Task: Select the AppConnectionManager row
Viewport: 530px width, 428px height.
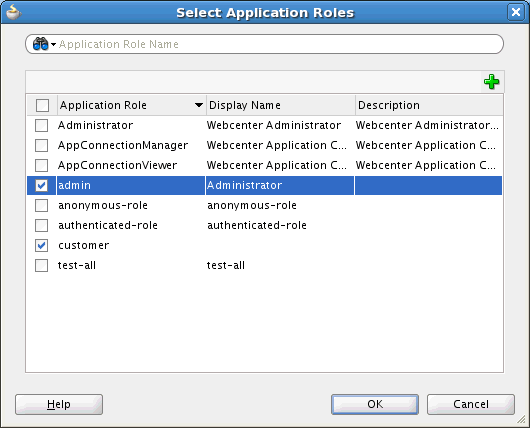Action: (264, 145)
